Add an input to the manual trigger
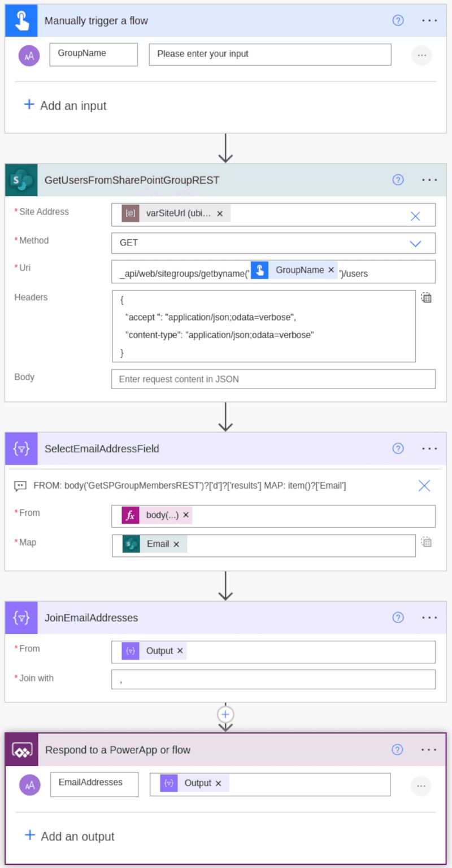 pyautogui.click(x=65, y=105)
